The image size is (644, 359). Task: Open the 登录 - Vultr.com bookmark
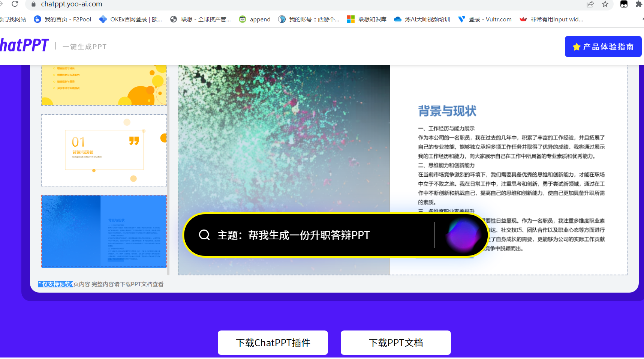(485, 19)
